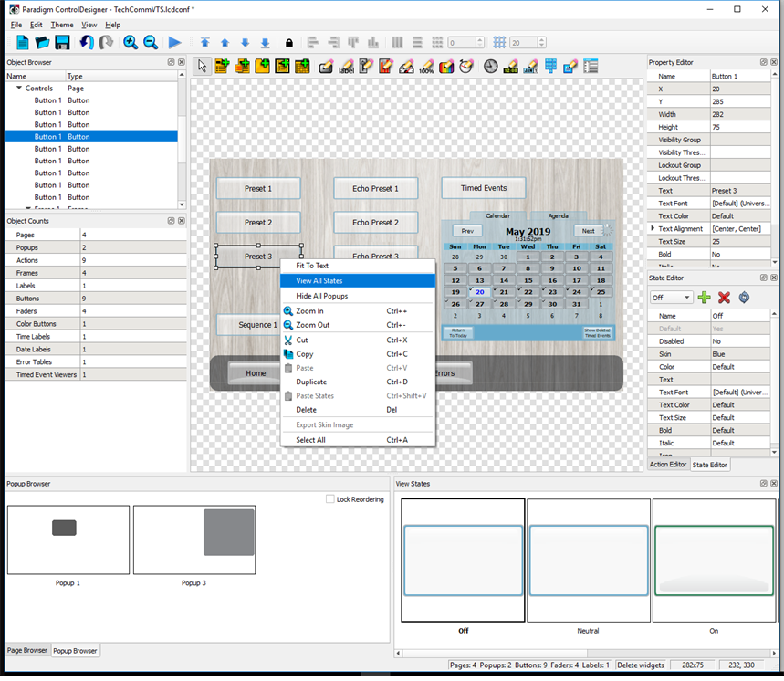Click the Save file icon

[62, 43]
